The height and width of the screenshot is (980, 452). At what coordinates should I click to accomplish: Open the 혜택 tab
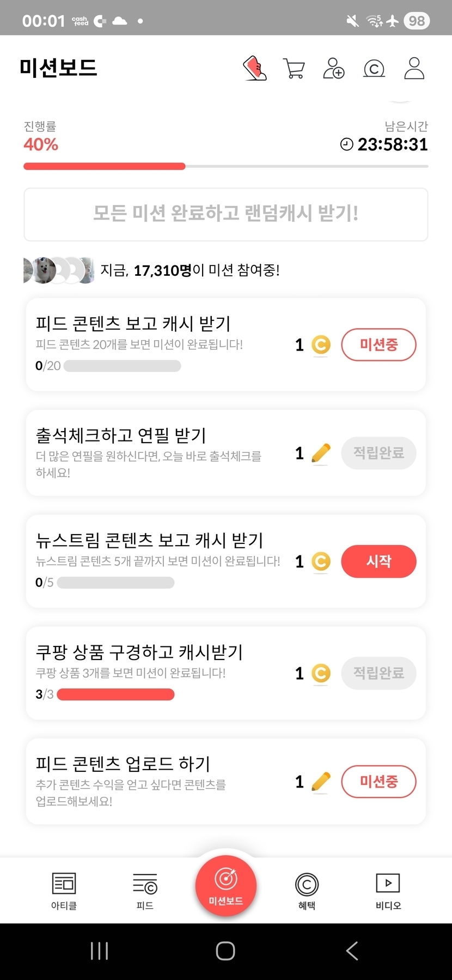(x=307, y=891)
